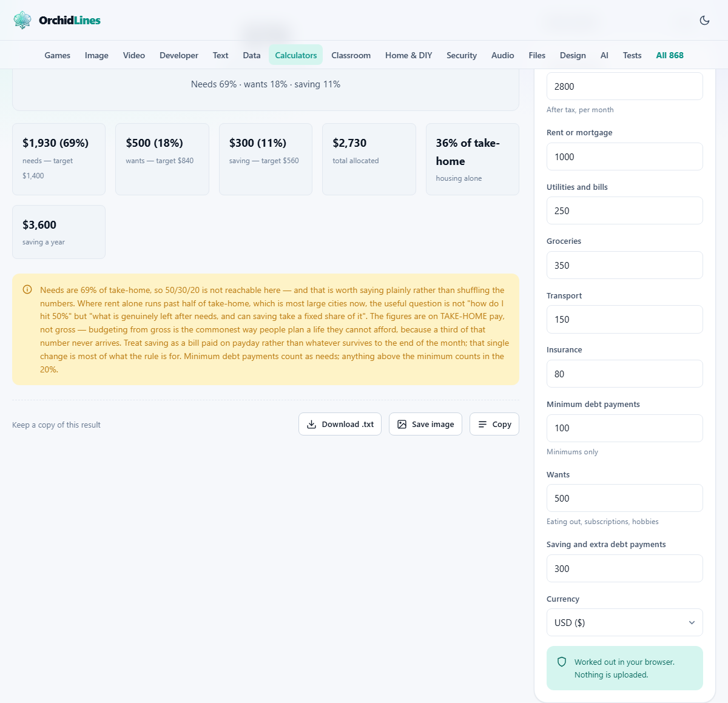Open the All 868 tools link

click(x=670, y=55)
